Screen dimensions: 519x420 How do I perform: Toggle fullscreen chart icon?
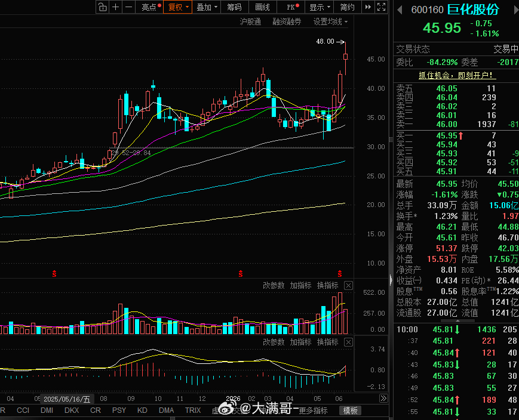point(381,7)
